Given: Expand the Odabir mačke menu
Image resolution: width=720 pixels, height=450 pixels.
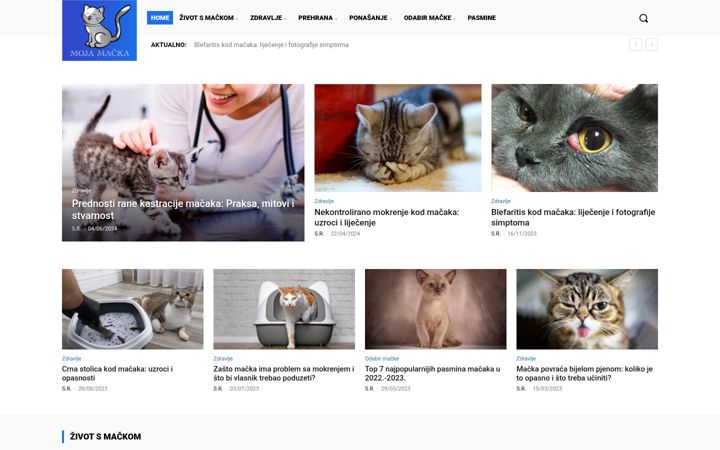Looking at the screenshot, I should pos(429,17).
